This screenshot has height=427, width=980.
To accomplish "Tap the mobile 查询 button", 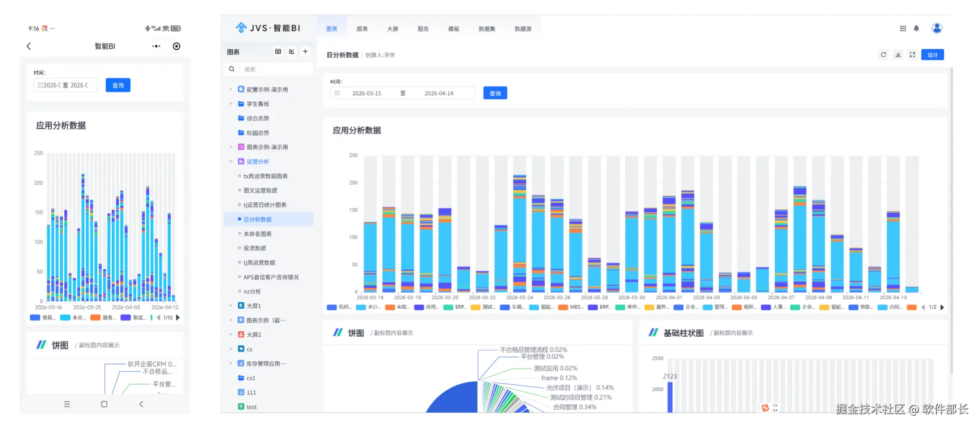I will pos(118,85).
